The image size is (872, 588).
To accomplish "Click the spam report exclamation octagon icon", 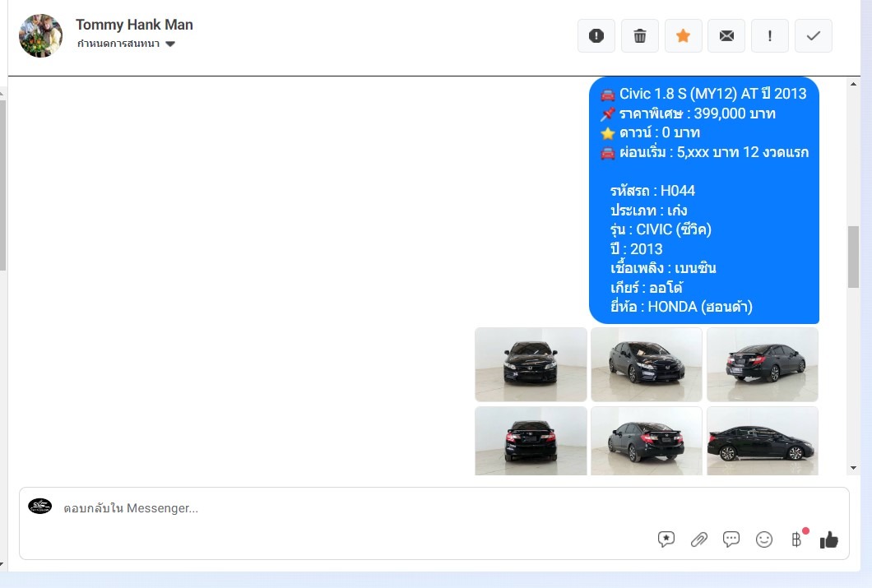I will pos(596,35).
